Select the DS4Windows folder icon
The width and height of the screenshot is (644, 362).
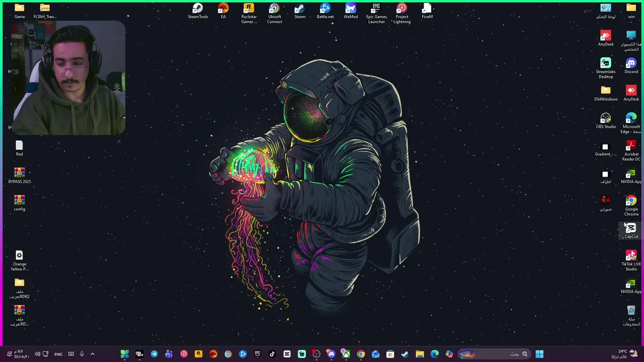coord(606,94)
